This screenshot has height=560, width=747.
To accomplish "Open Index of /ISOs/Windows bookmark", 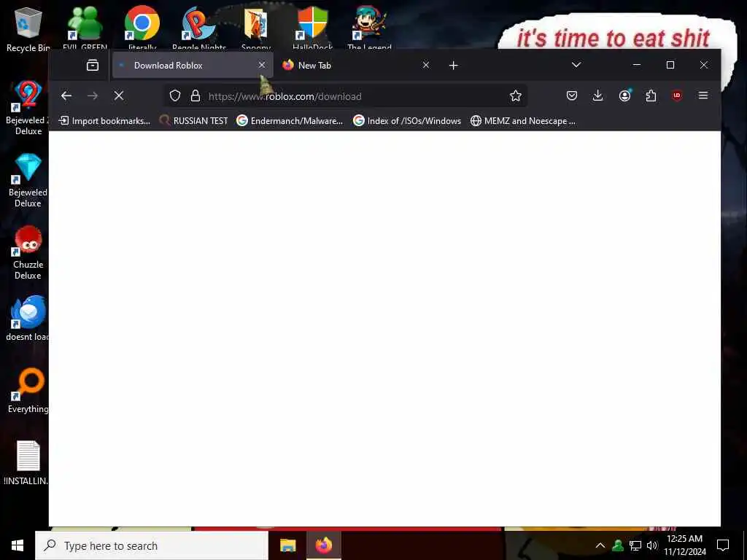I will tap(407, 121).
